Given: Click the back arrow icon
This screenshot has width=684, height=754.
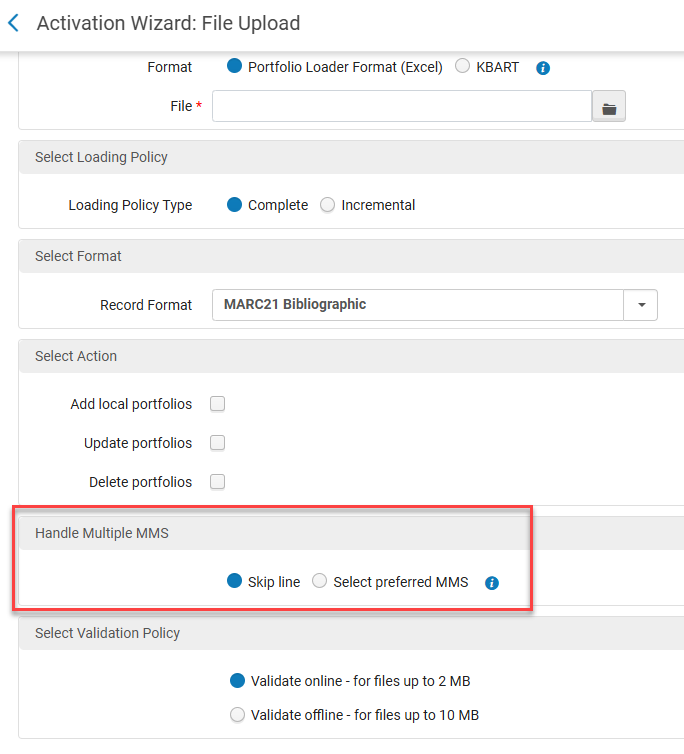Looking at the screenshot, I should point(13,23).
